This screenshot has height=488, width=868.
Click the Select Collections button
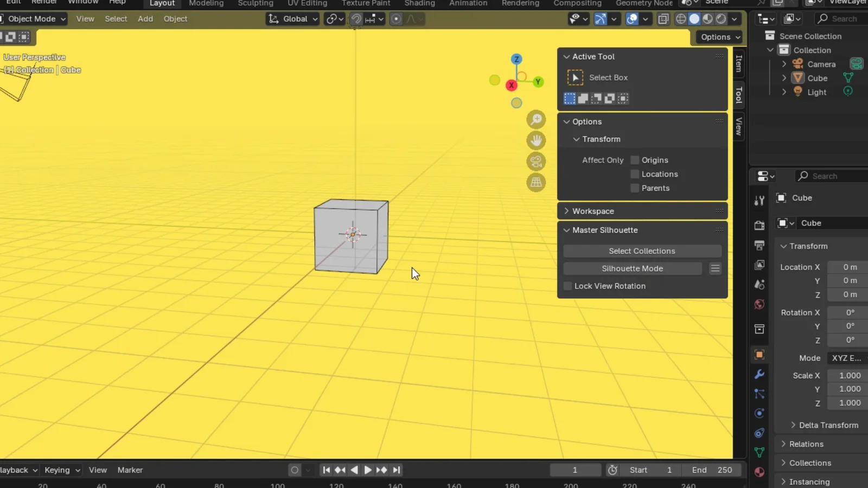(x=642, y=251)
